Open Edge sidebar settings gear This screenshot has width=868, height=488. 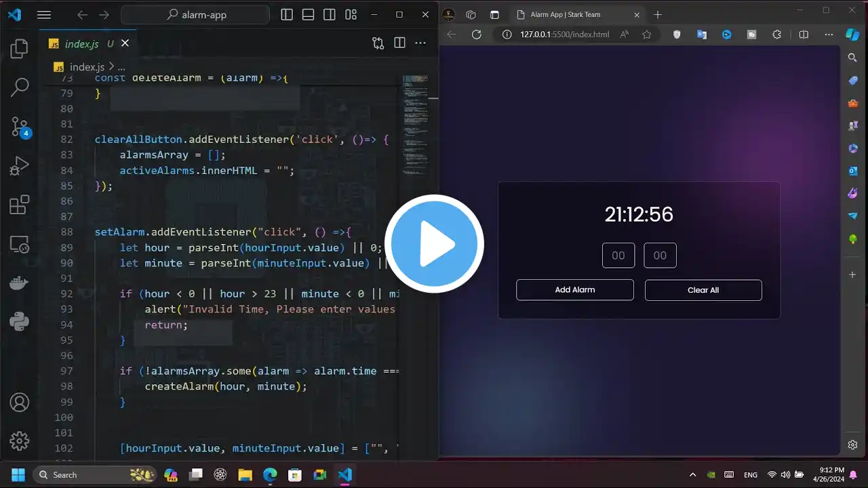pos(853,445)
